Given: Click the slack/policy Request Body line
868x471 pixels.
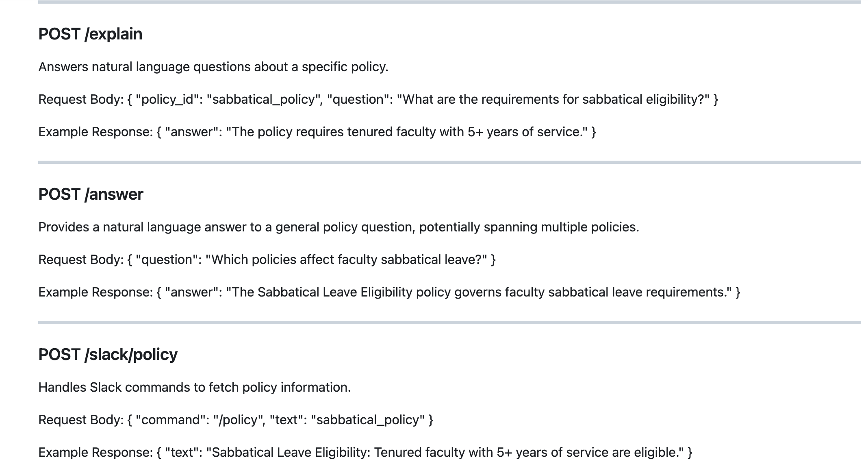Looking at the screenshot, I should point(236,420).
